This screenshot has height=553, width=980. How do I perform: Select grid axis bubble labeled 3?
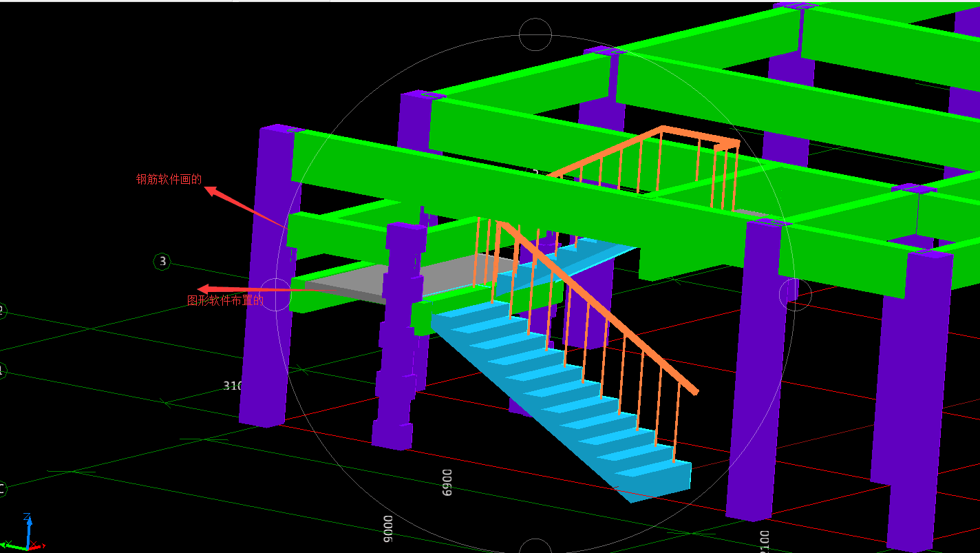(x=162, y=262)
